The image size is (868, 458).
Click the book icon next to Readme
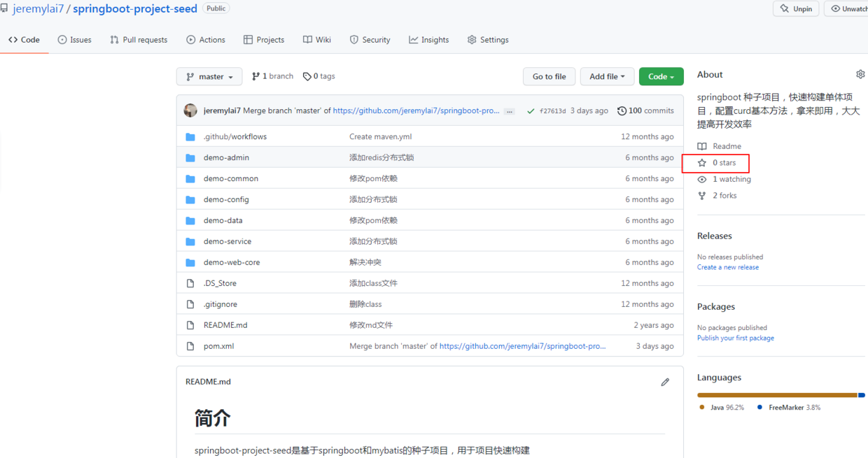[702, 146]
